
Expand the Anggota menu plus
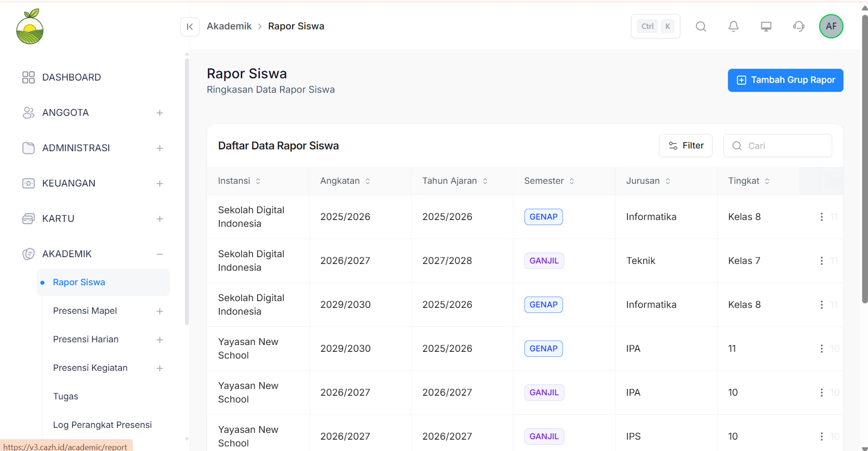click(160, 113)
